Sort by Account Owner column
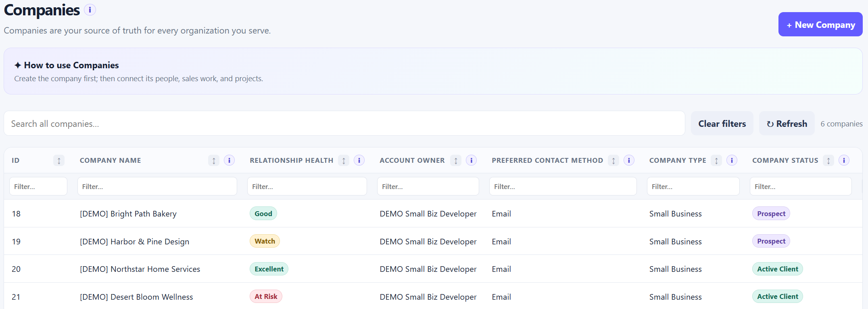The image size is (868, 309). coord(456,160)
